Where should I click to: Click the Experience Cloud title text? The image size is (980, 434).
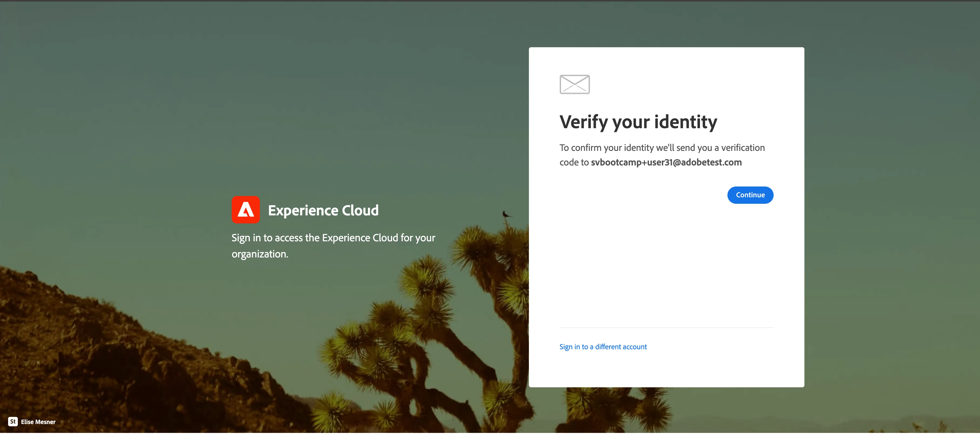point(323,210)
